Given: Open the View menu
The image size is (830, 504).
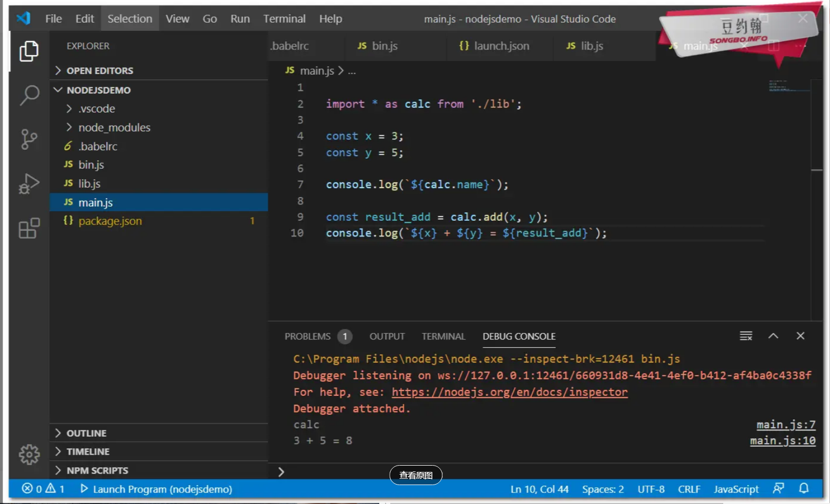Looking at the screenshot, I should tap(177, 19).
